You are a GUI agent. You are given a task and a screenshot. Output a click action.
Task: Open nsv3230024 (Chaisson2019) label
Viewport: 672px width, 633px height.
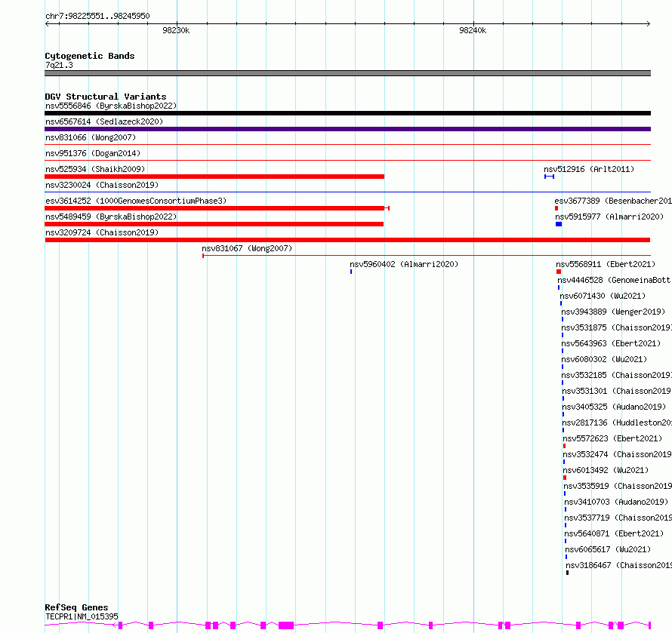[102, 185]
